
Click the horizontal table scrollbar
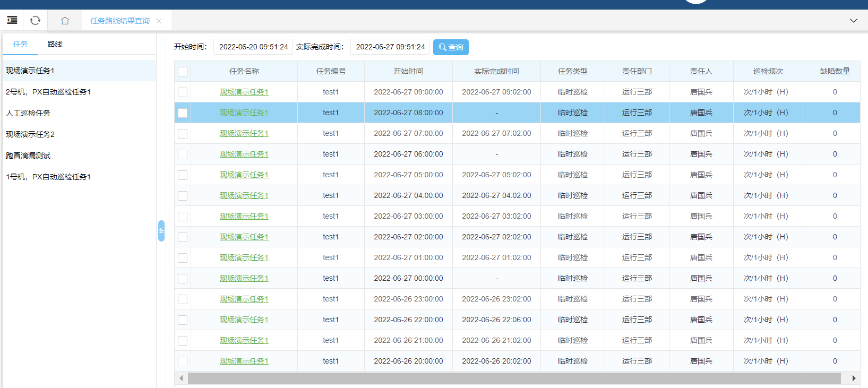(514, 378)
